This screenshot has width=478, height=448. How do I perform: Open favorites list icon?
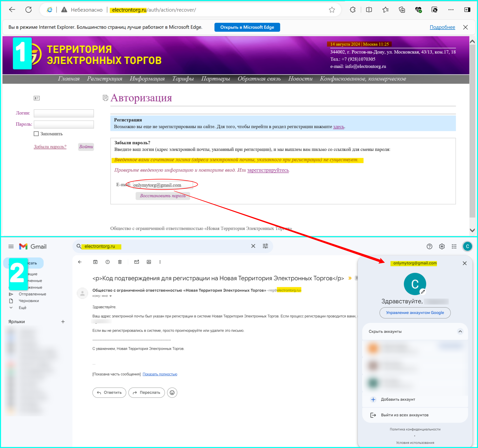(385, 10)
